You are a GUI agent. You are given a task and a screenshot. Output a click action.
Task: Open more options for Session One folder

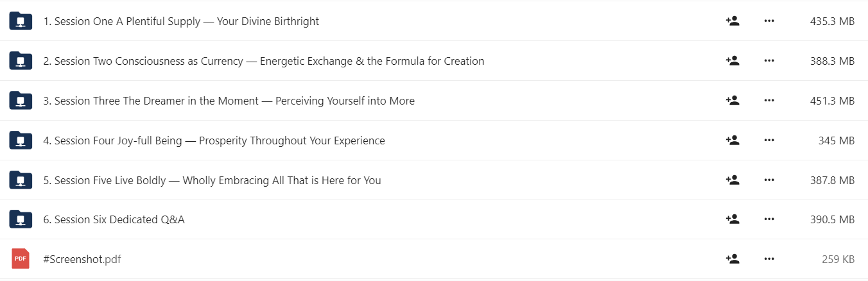tap(769, 21)
